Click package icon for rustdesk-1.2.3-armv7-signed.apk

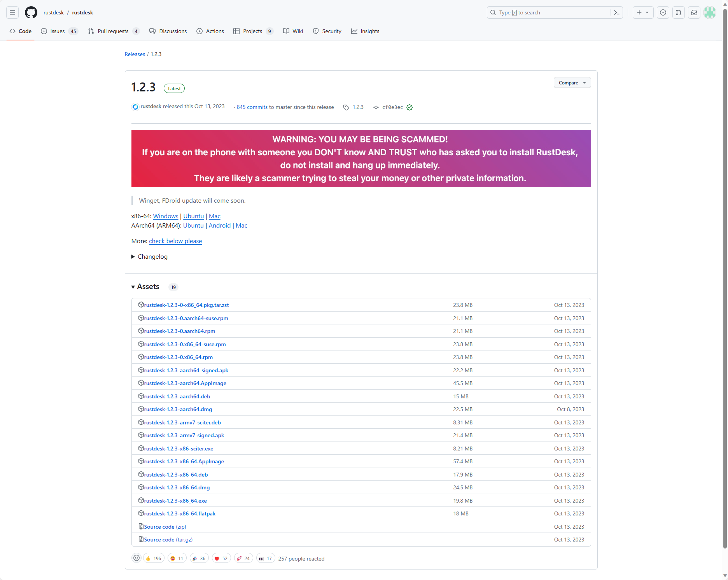[x=141, y=435]
